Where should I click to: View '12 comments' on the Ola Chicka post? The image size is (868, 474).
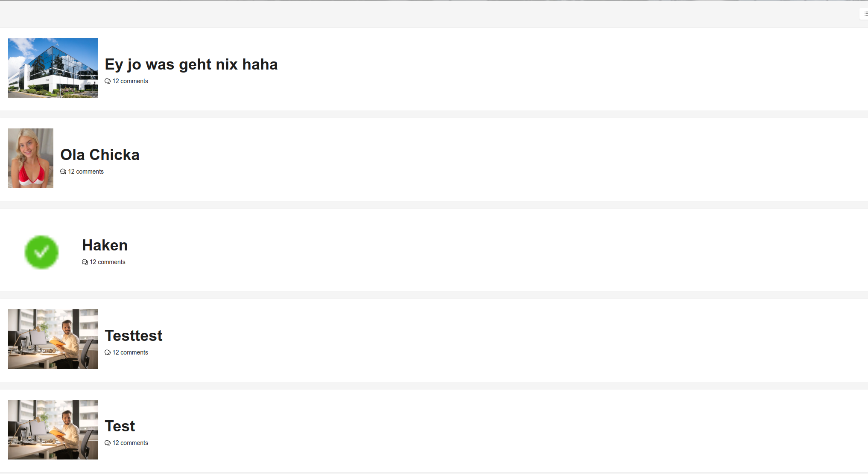(86, 172)
